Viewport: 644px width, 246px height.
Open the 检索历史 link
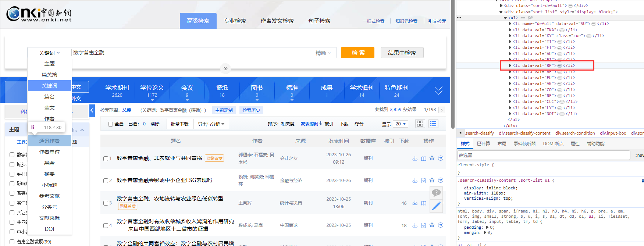pyautogui.click(x=251, y=110)
